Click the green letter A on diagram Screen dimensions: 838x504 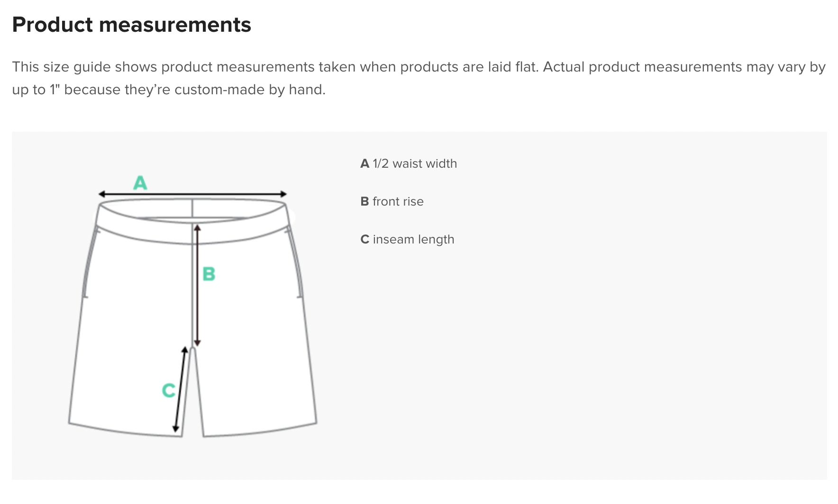pyautogui.click(x=140, y=182)
